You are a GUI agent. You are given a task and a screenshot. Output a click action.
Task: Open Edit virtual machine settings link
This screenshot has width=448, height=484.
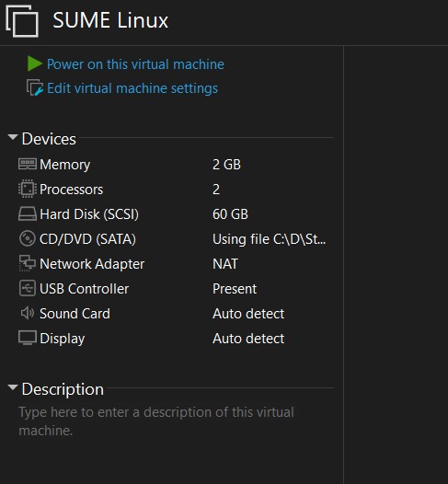click(132, 88)
